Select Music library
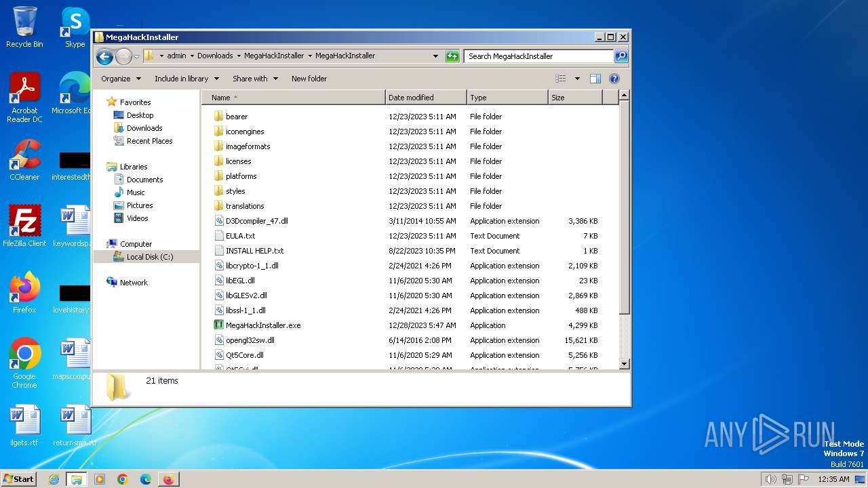Viewport: 868px width, 488px height. coord(136,192)
